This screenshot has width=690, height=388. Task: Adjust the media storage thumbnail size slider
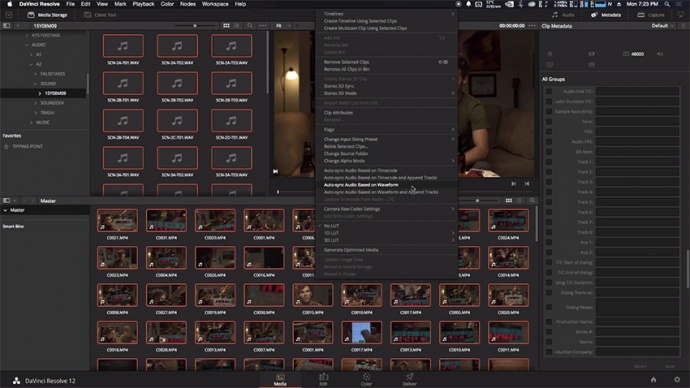tap(195, 26)
